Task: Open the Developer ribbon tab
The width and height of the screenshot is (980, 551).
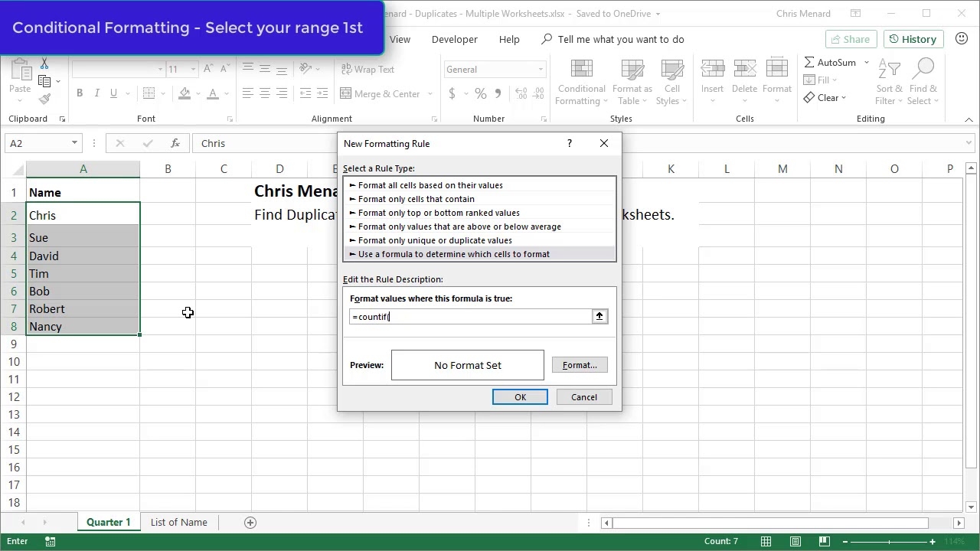Action: point(454,39)
